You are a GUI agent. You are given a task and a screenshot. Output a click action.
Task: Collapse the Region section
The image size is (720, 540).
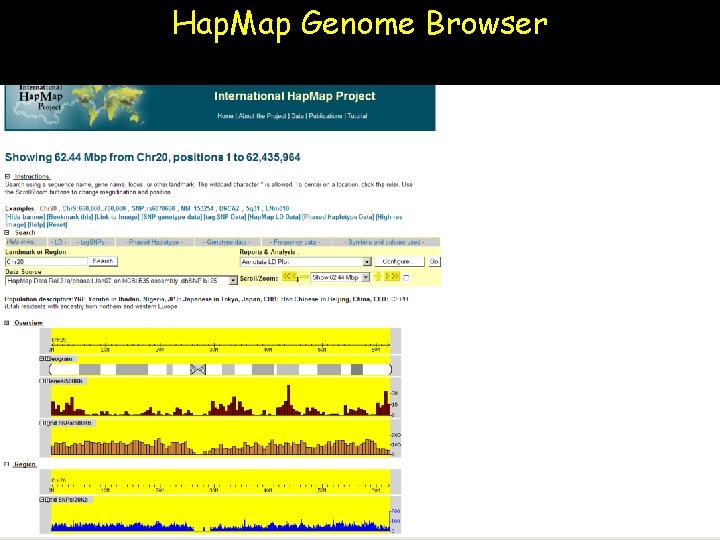click(7, 464)
